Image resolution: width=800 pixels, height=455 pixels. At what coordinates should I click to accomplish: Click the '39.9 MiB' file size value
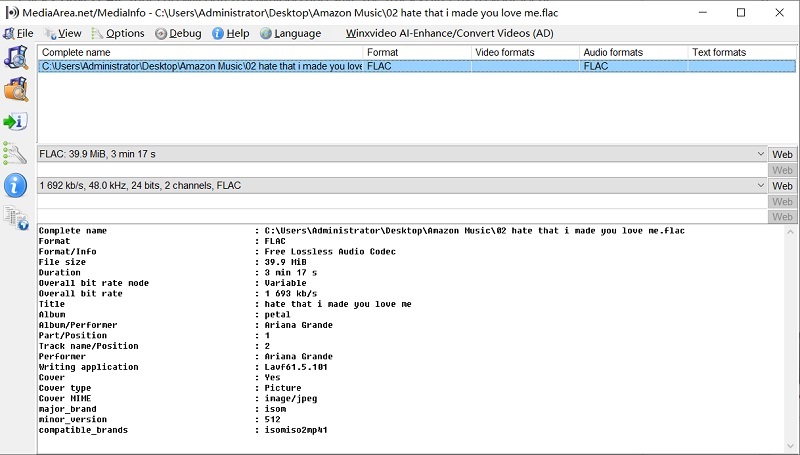pyautogui.click(x=285, y=262)
